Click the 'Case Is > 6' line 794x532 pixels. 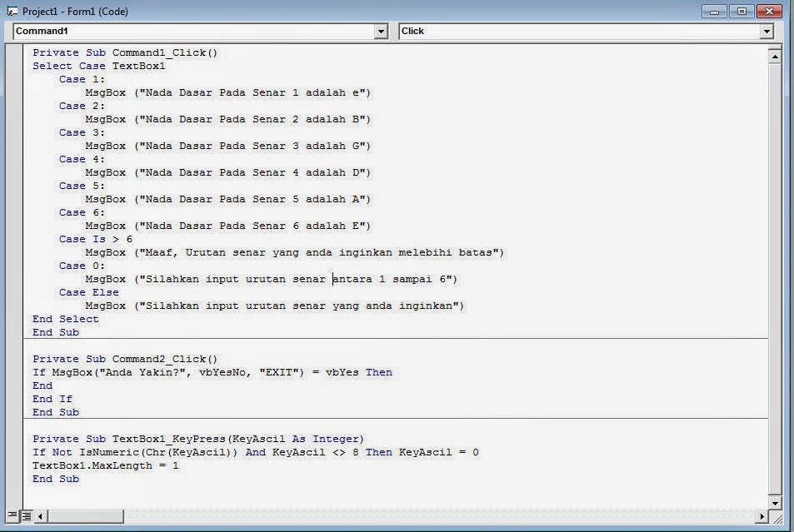tap(96, 239)
